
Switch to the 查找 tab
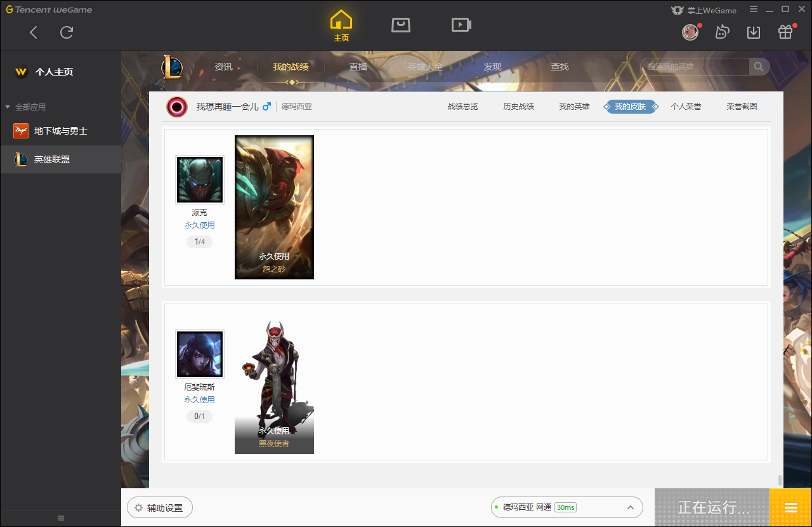click(x=560, y=67)
